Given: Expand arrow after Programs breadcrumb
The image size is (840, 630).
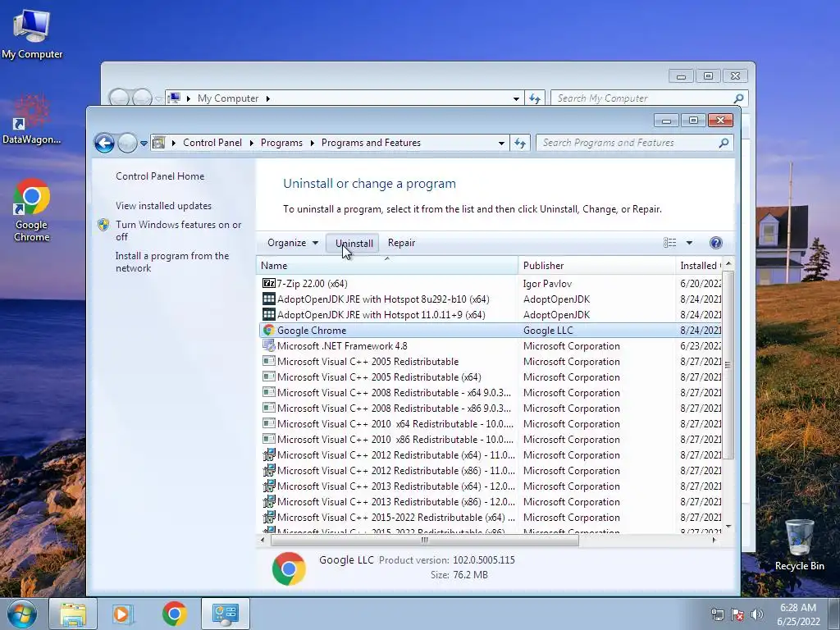Looking at the screenshot, I should (x=312, y=143).
